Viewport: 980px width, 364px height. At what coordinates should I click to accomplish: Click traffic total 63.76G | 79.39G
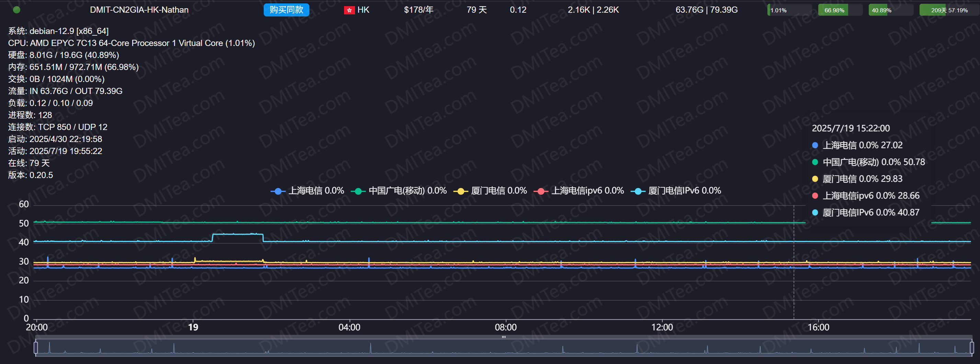pyautogui.click(x=706, y=10)
